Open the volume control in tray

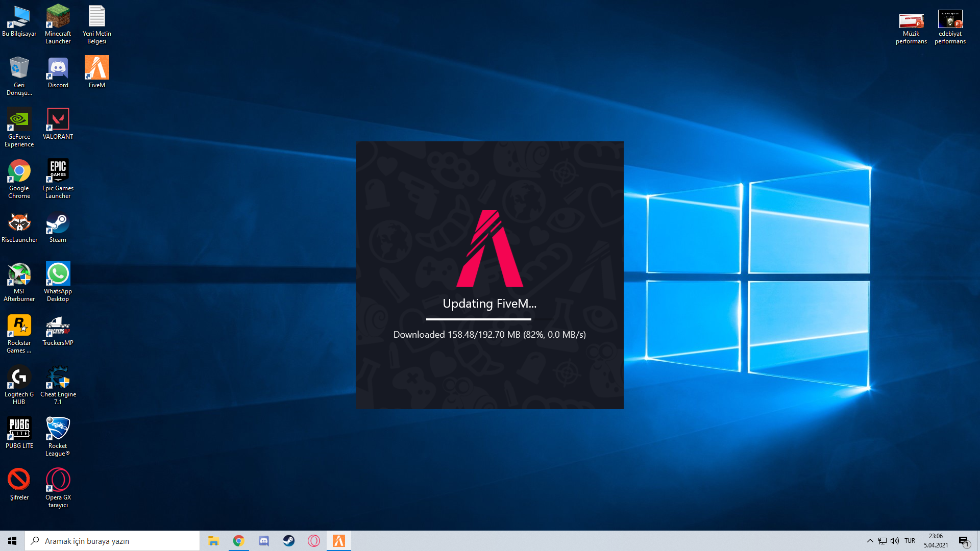[x=895, y=541]
